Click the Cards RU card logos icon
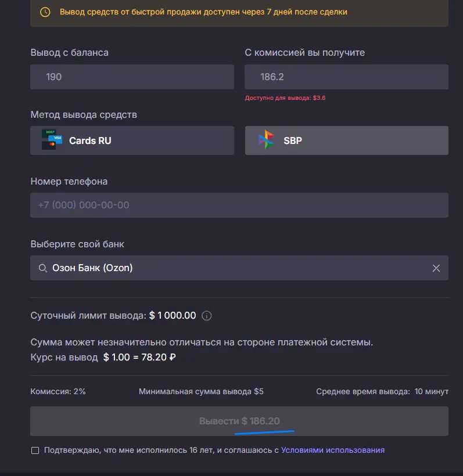This screenshot has width=463, height=476. [52, 140]
